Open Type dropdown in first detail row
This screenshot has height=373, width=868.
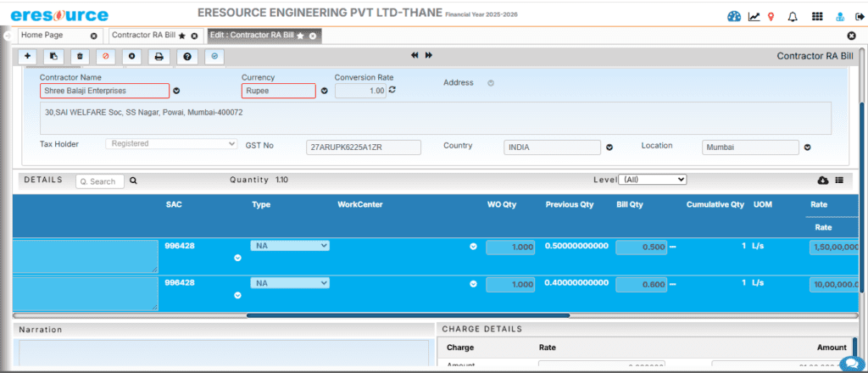click(x=290, y=245)
